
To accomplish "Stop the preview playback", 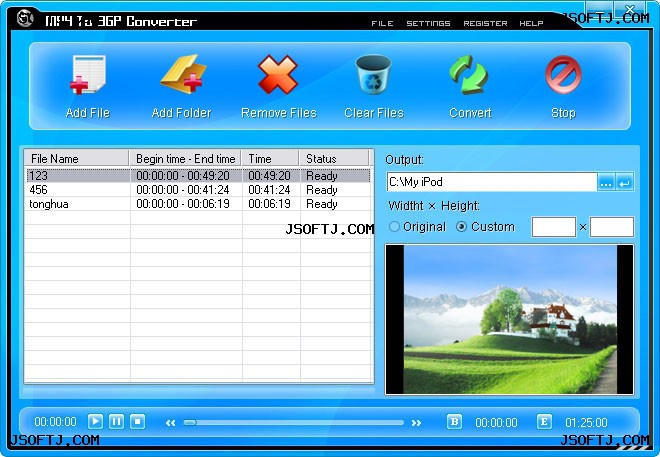I will coord(137,421).
